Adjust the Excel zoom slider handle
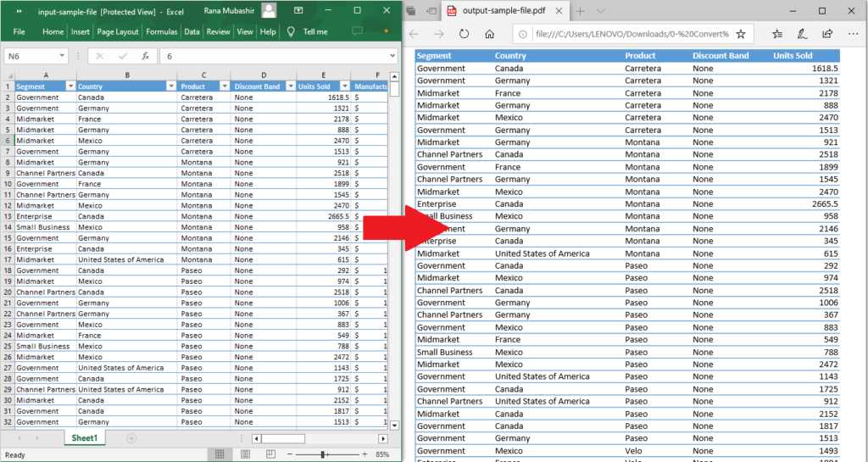The image size is (868, 462). tap(323, 454)
